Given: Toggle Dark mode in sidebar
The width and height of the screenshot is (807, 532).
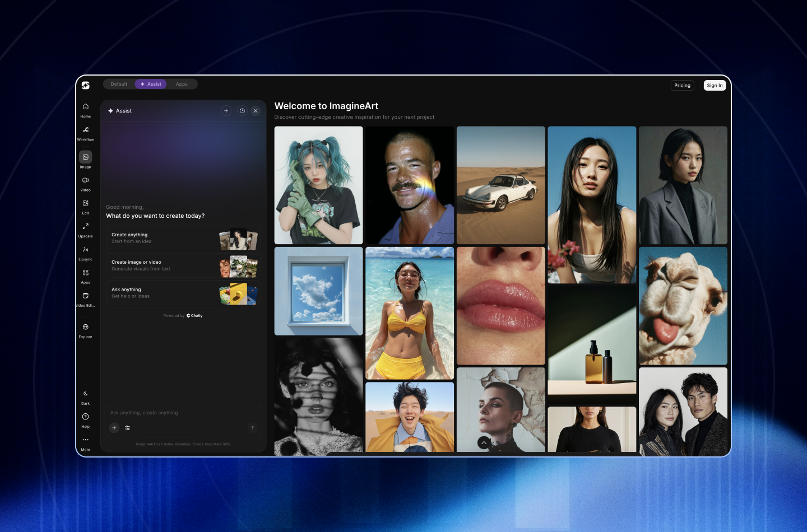Looking at the screenshot, I should 85,394.
